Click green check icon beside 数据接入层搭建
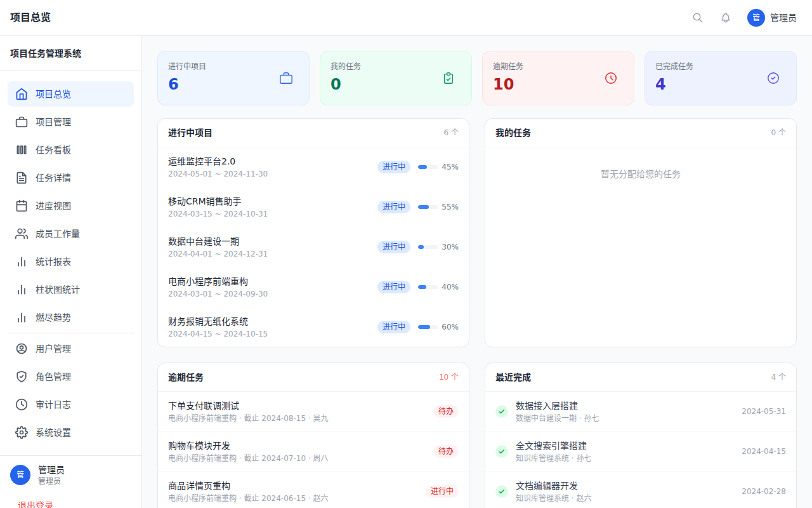The height and width of the screenshot is (508, 812). point(502,411)
